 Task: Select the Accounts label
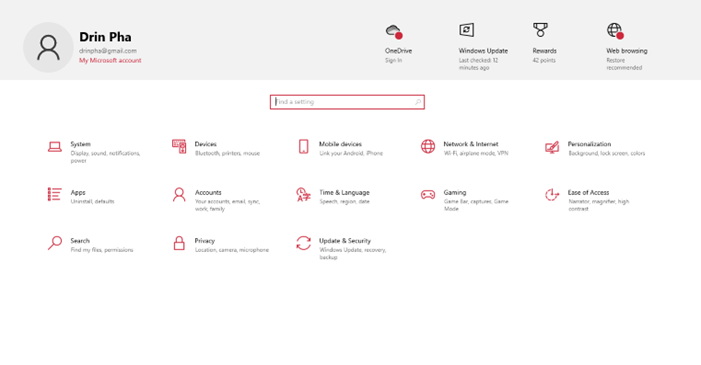[x=208, y=192]
